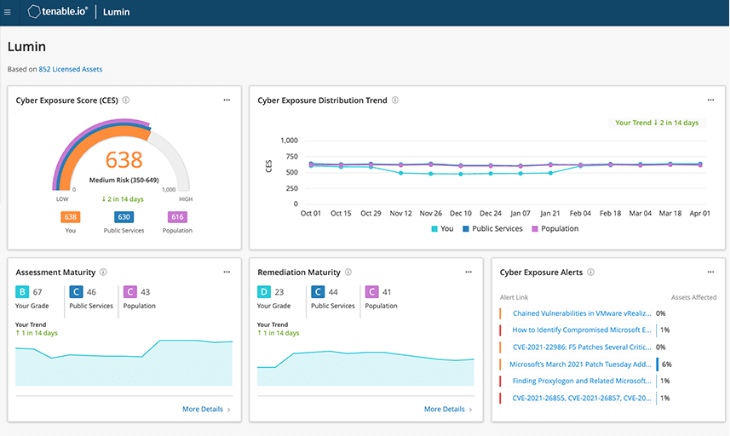The height and width of the screenshot is (436, 730).
Task: Click info icon beside Cyber Exposure Score
Action: [126, 100]
